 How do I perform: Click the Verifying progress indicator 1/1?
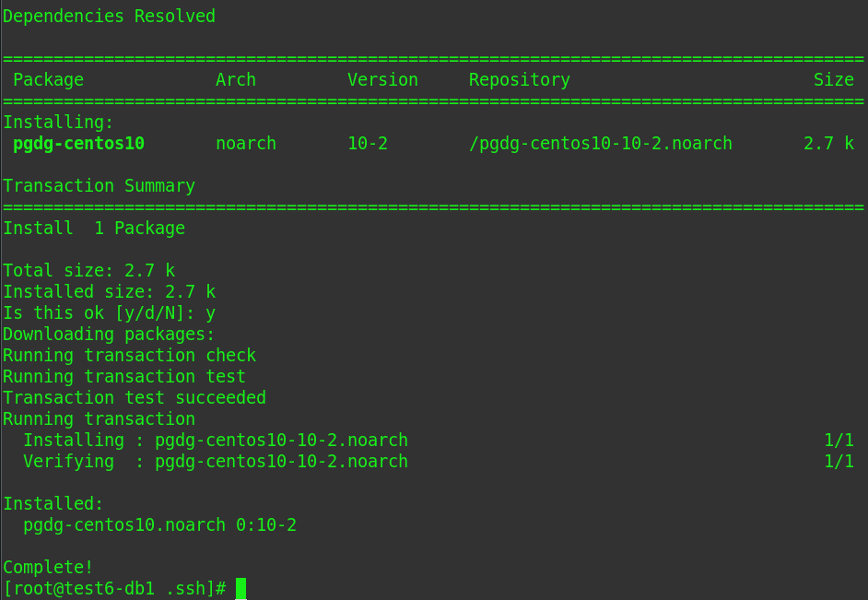click(839, 461)
